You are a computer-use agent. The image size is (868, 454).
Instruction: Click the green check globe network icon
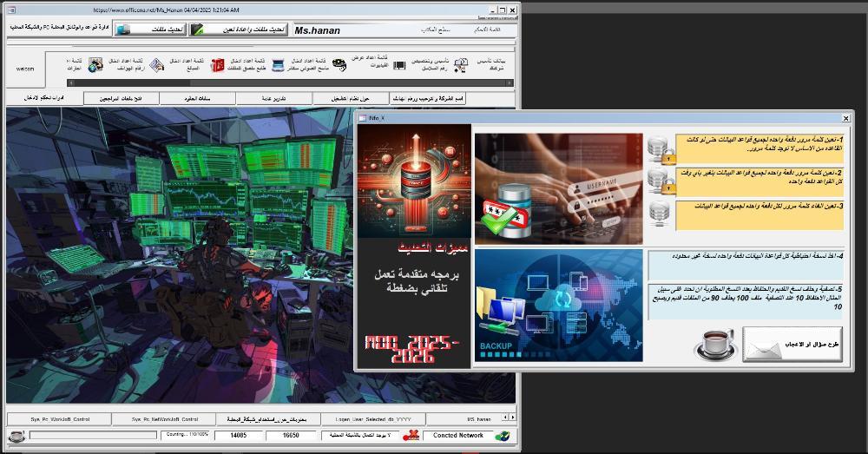(x=502, y=436)
